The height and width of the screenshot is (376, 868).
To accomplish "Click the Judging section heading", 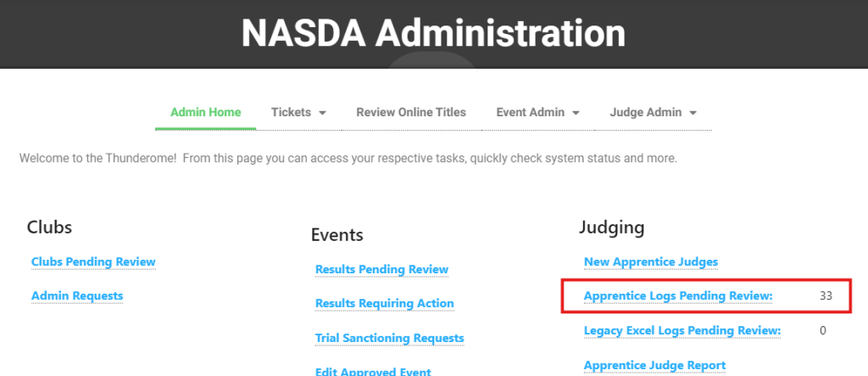I will pyautogui.click(x=612, y=227).
